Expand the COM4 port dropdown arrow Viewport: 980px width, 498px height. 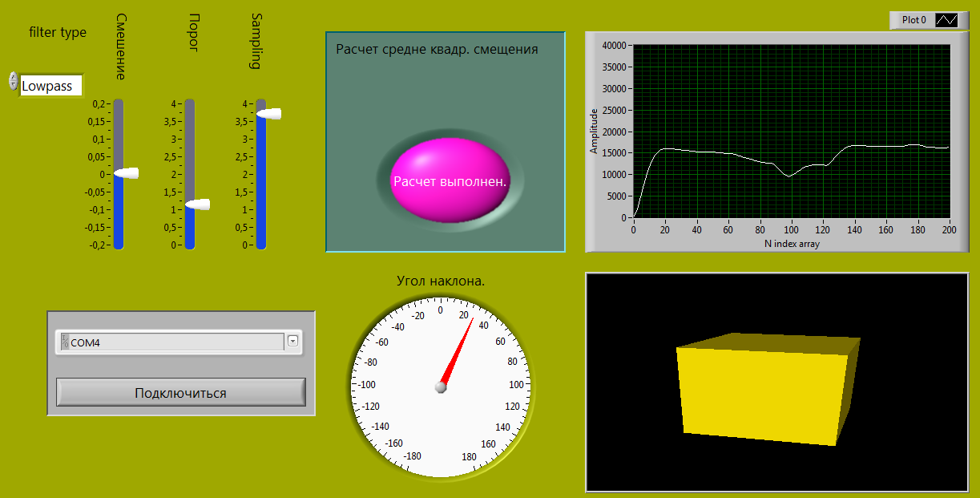[292, 342]
